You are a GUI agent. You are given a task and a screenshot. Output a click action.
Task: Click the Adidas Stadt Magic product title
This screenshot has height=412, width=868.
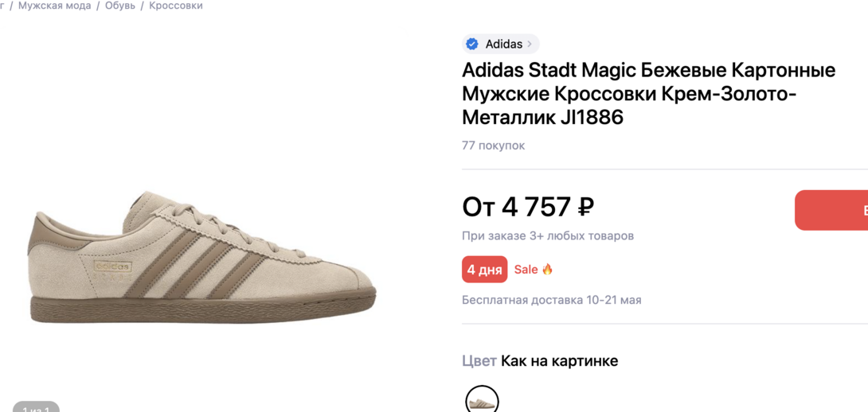click(x=648, y=94)
